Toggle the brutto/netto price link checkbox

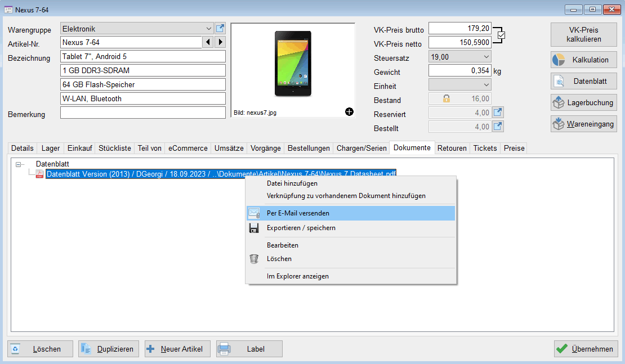tap(502, 35)
